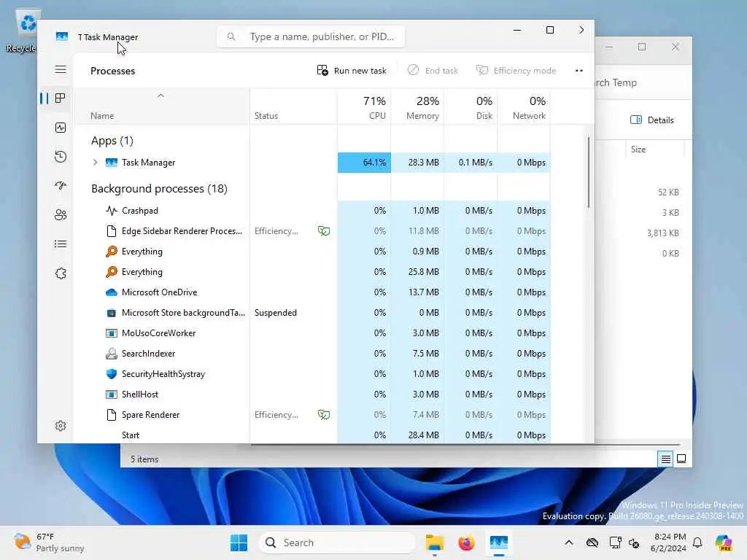The height and width of the screenshot is (560, 747).
Task: Click Run new task button
Action: (352, 71)
